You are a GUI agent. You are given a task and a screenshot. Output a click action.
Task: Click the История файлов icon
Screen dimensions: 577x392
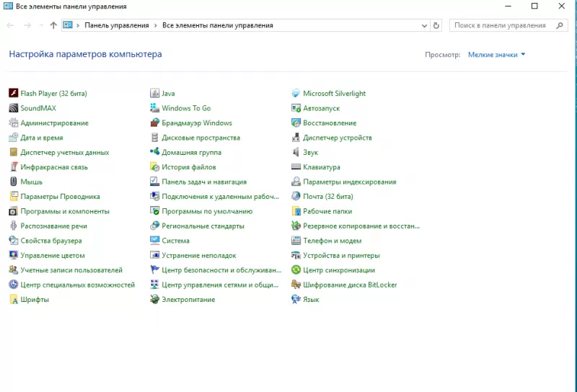[154, 166]
